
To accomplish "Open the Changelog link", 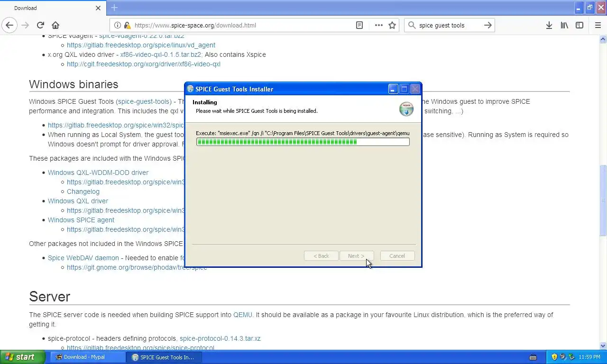I will click(x=83, y=191).
